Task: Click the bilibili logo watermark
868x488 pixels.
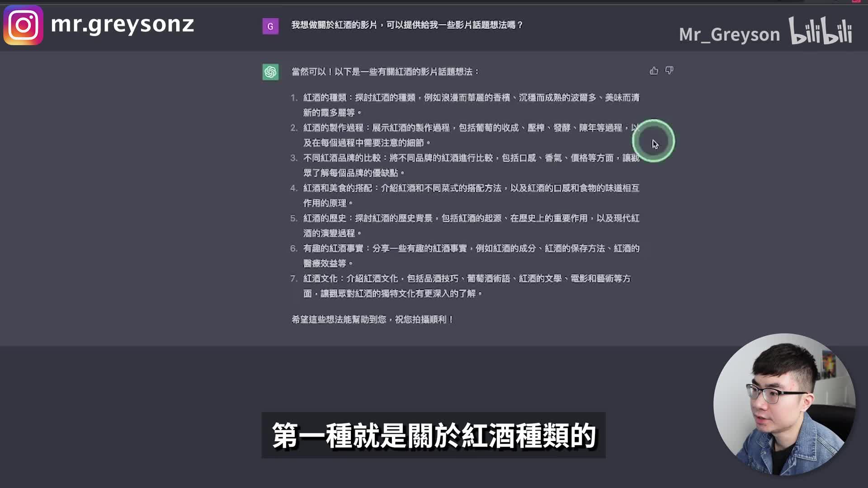Action: [x=820, y=31]
